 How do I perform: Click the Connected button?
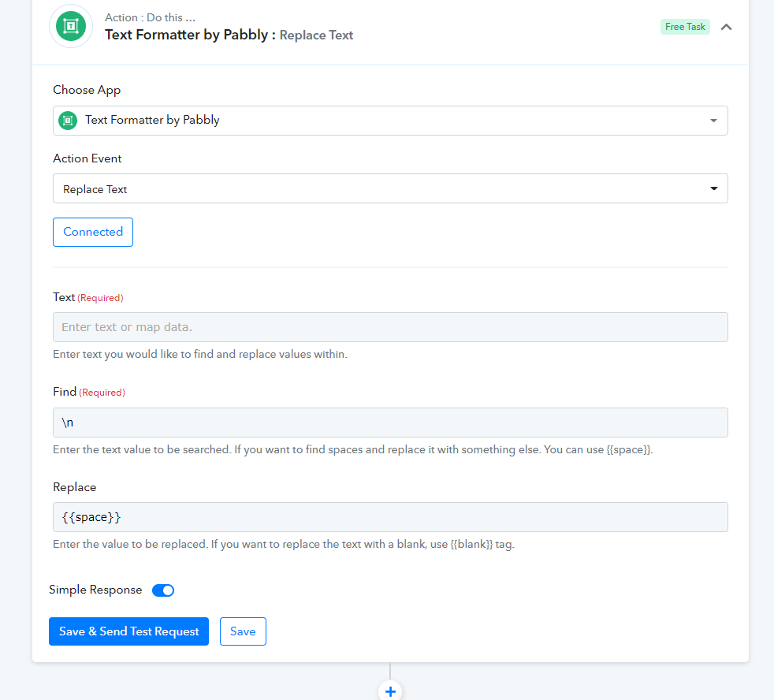(x=93, y=232)
